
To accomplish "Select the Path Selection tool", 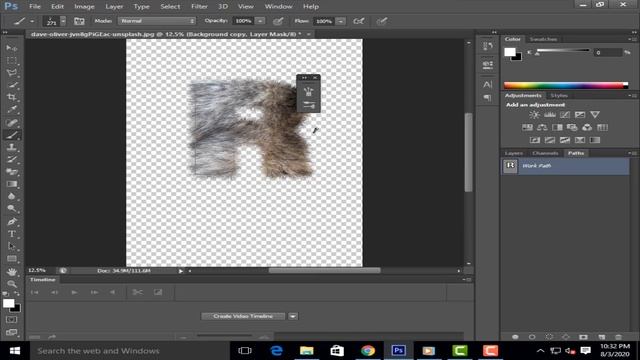I will (x=11, y=246).
